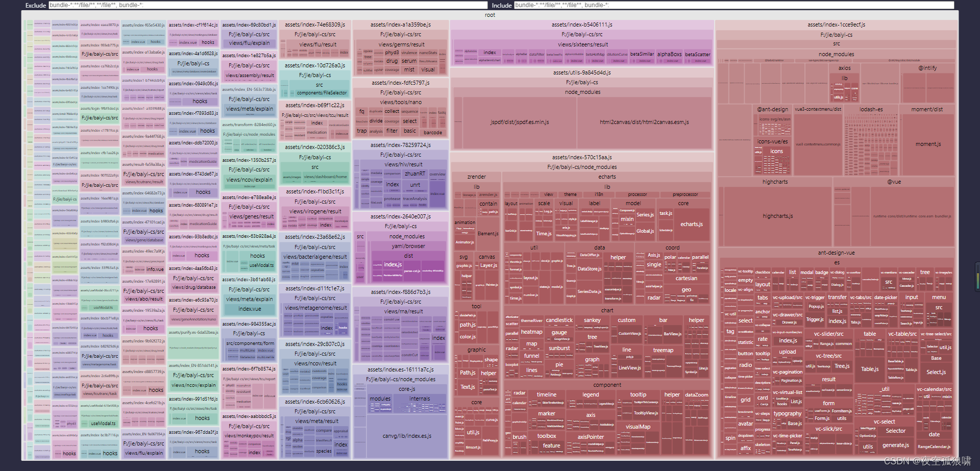Screen dimensions: 980x471
Task: Click the cartesian coord block
Action: 686,279
